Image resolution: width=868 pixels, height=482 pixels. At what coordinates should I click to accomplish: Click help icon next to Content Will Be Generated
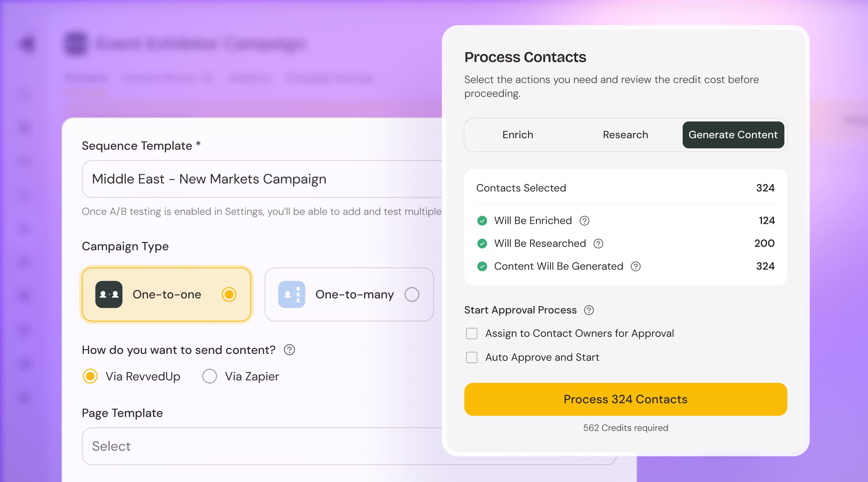tap(636, 266)
